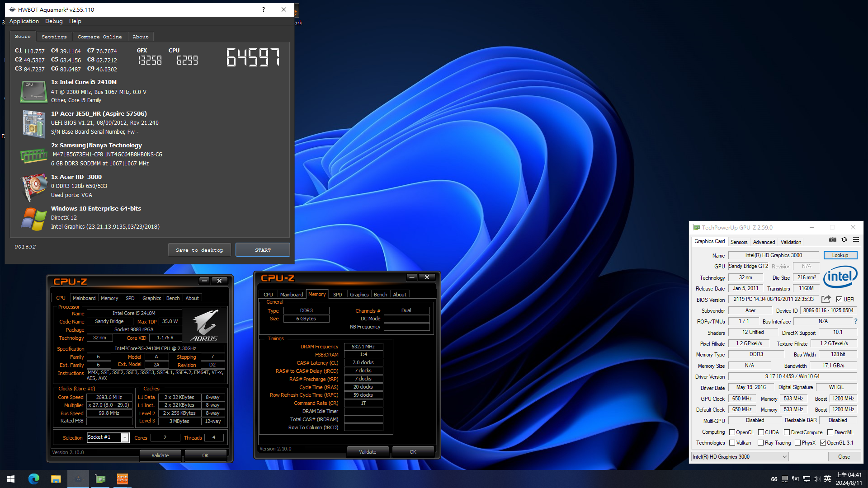Image resolution: width=868 pixels, height=488 pixels.
Task: Click the Bus Interface question mark in GPU-Z
Action: pos(855,321)
